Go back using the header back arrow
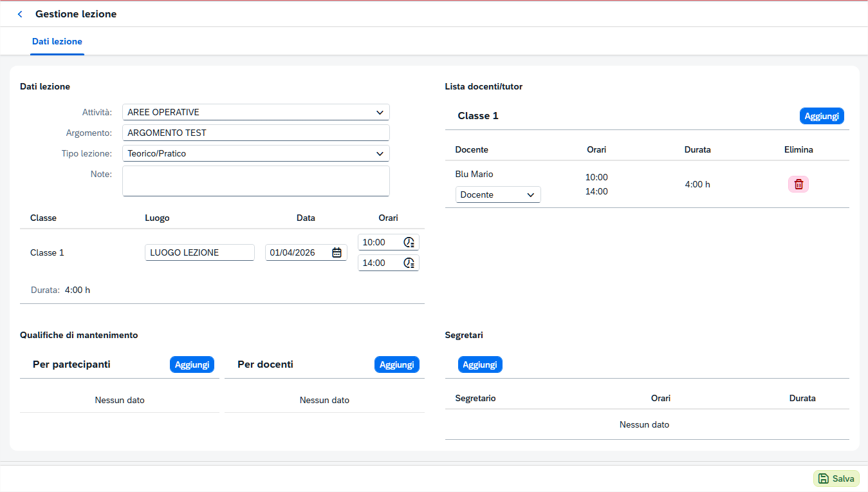 (x=20, y=14)
